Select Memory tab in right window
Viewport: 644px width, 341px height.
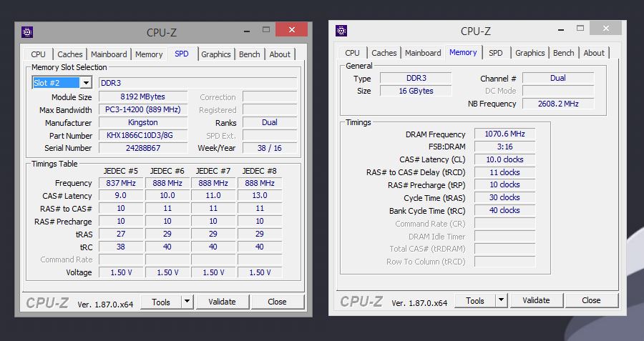coord(463,52)
